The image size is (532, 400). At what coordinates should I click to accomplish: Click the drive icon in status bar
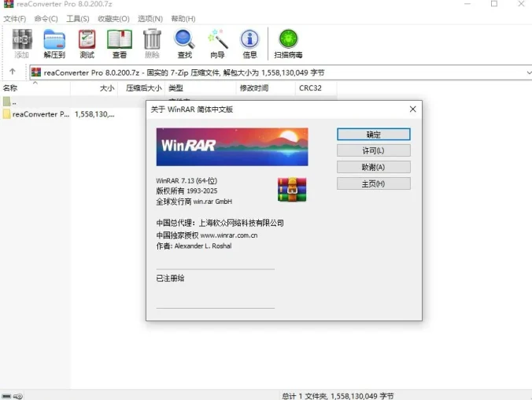pos(6,396)
